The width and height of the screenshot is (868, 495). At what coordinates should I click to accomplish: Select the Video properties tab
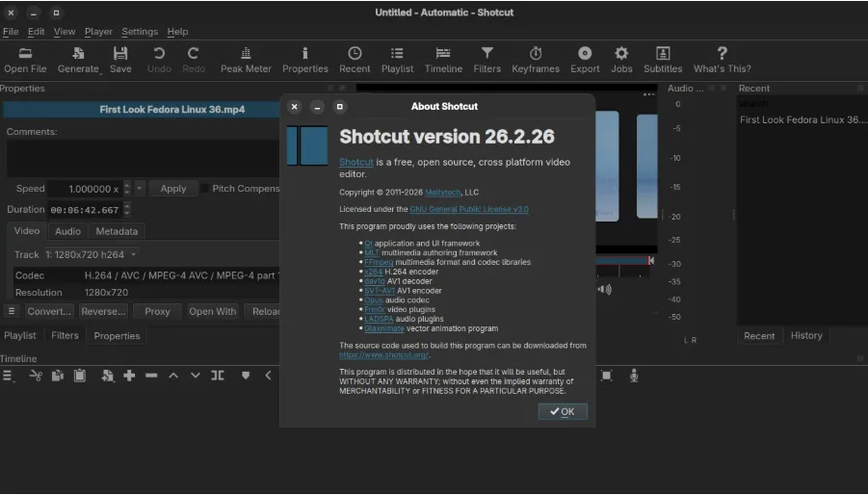point(27,230)
